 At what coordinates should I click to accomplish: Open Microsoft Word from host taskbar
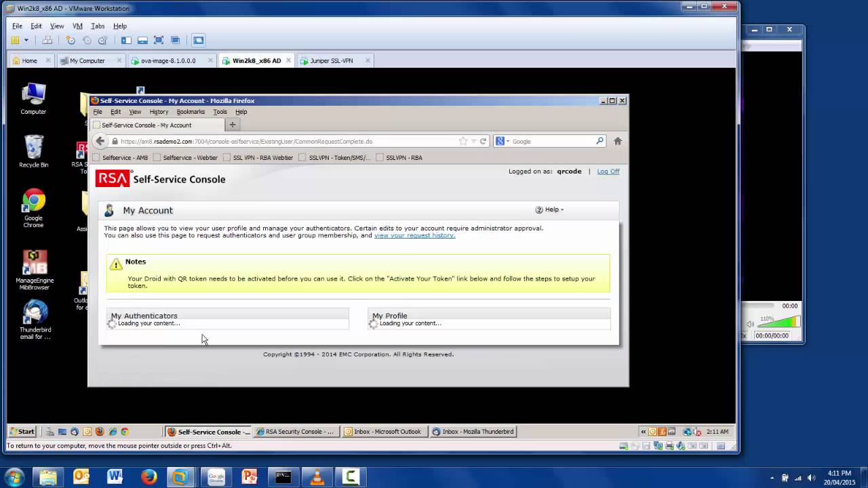tap(115, 477)
